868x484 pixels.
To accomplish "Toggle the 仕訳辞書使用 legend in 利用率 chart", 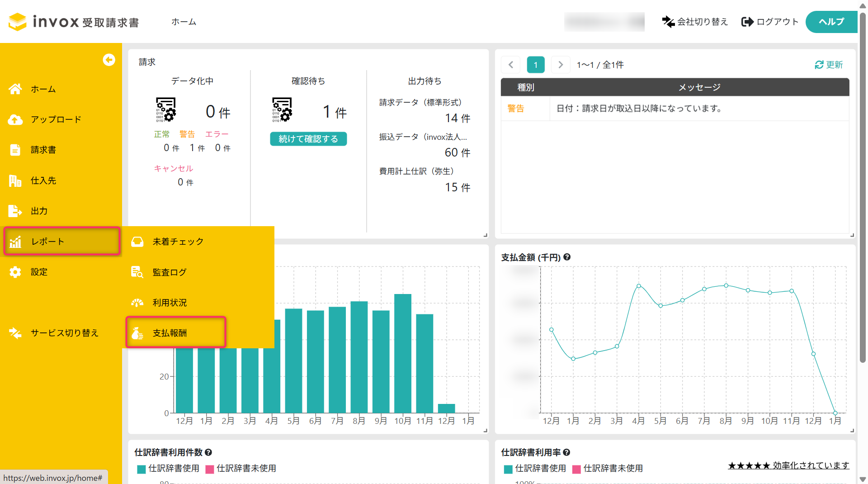I will point(535,469).
